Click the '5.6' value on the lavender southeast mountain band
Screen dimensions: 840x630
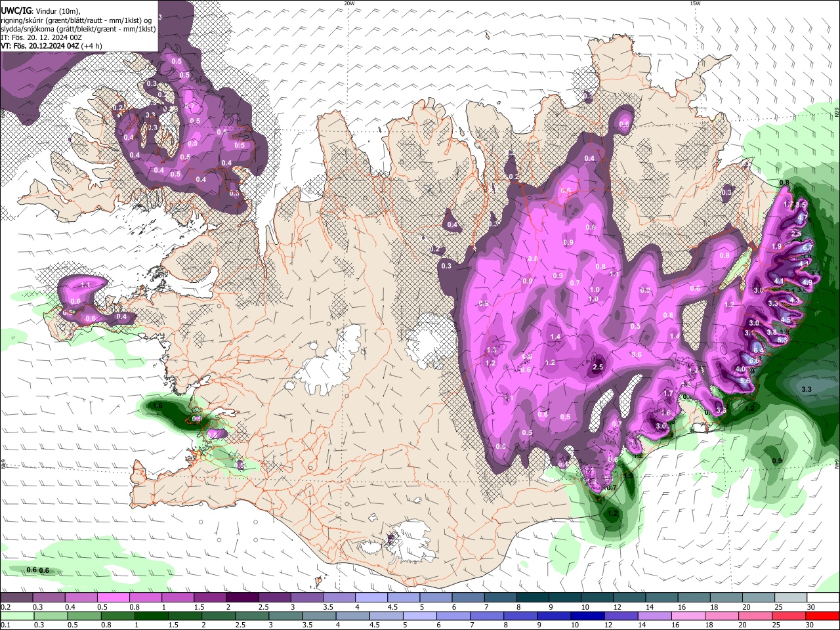745,381
